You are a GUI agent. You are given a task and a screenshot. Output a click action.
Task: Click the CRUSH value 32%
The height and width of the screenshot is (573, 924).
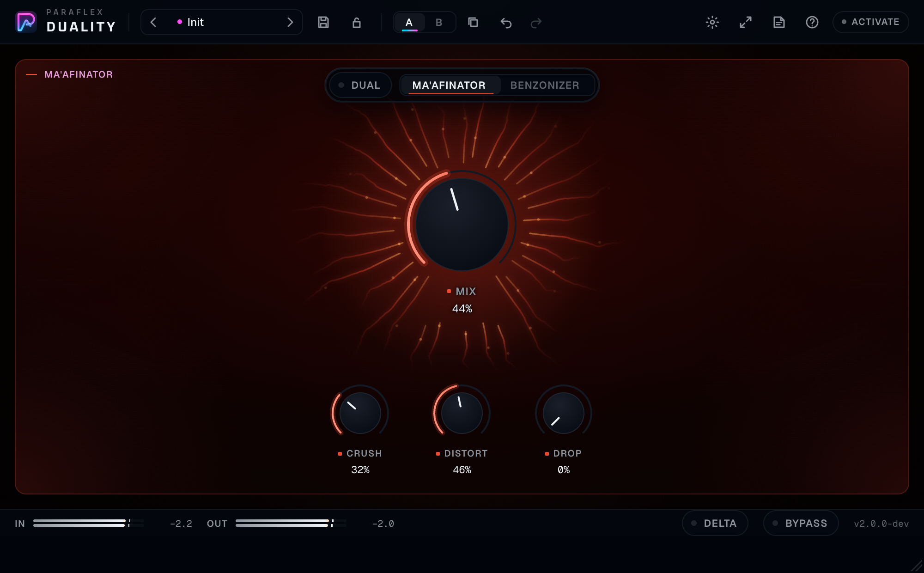[360, 470]
